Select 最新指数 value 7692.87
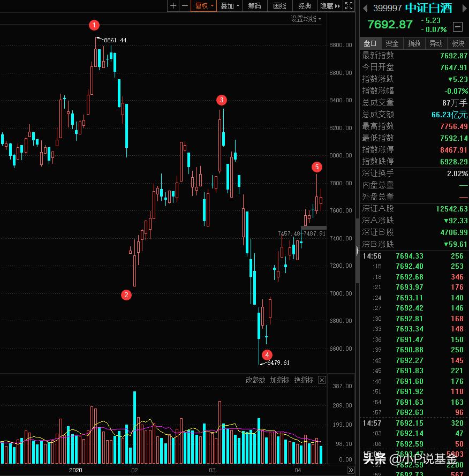Screen dimensions: 469x476 (453, 56)
